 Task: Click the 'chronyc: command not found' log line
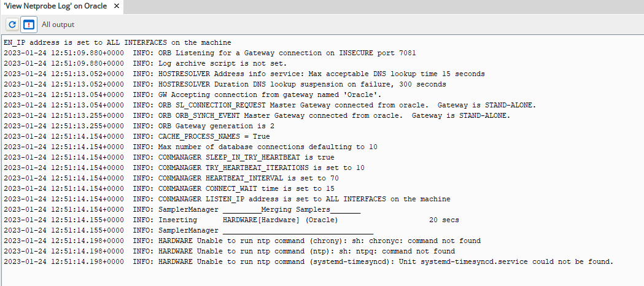click(242, 241)
